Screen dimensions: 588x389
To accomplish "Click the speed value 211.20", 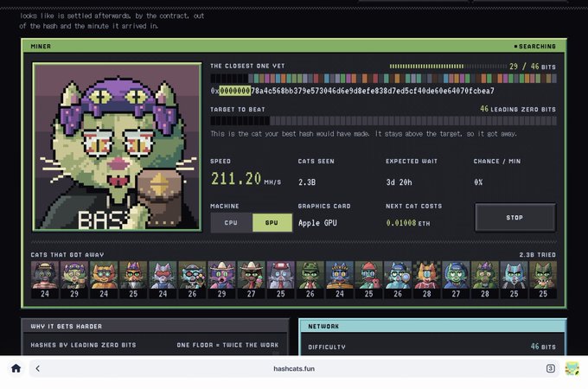I will click(236, 179).
